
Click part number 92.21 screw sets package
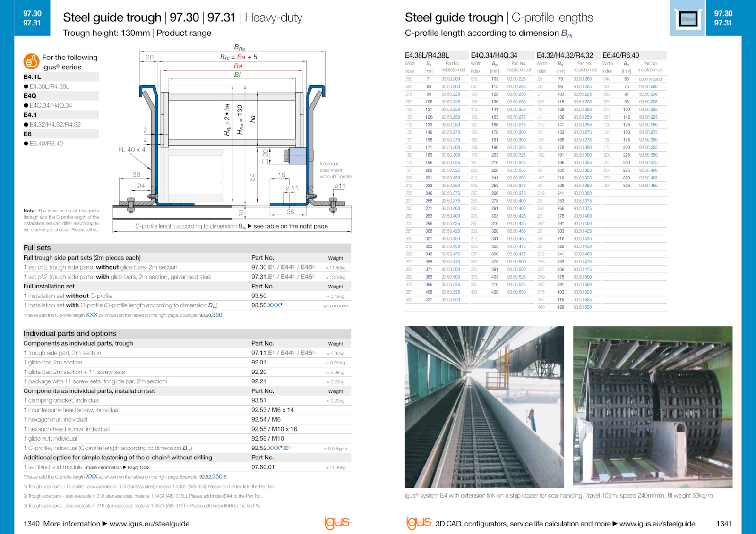258,381
